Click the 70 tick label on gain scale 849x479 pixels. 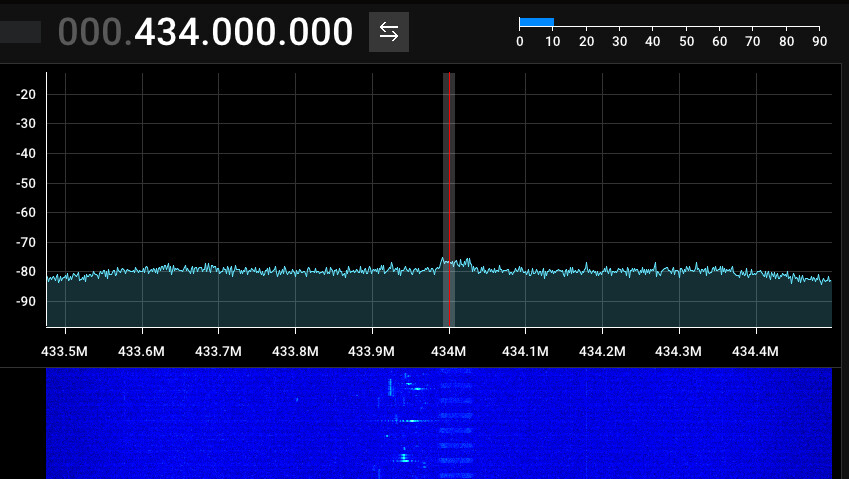753,41
